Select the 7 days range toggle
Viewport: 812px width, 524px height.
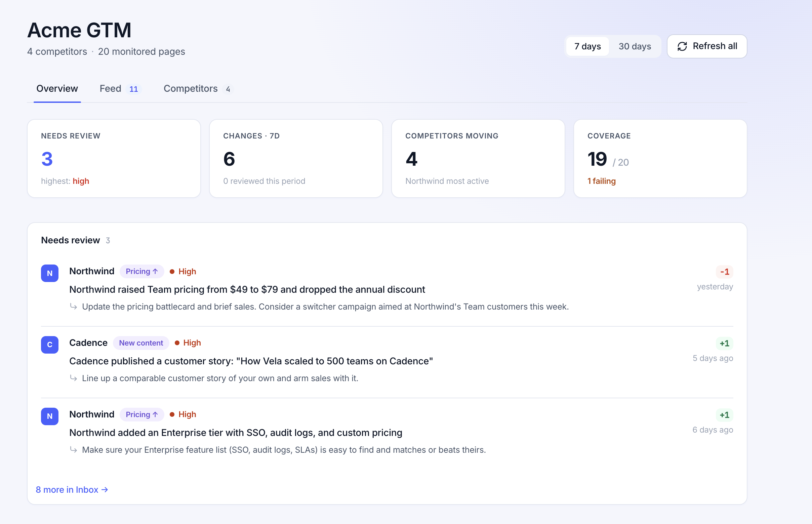pos(587,46)
